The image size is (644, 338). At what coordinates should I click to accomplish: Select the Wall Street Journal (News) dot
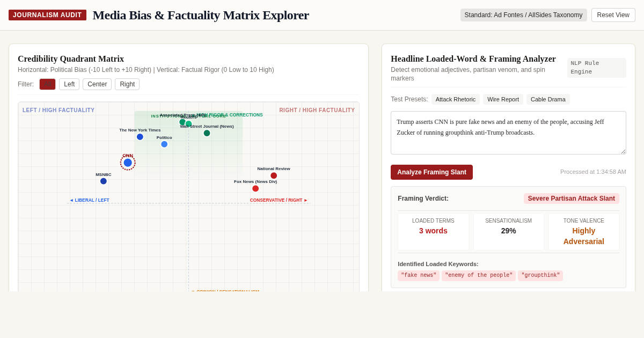tap(207, 133)
